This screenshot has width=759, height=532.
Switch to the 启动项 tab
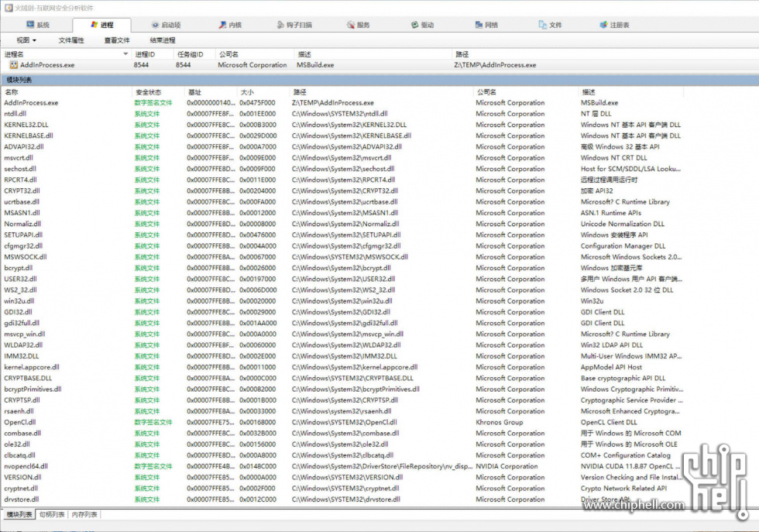(x=166, y=25)
